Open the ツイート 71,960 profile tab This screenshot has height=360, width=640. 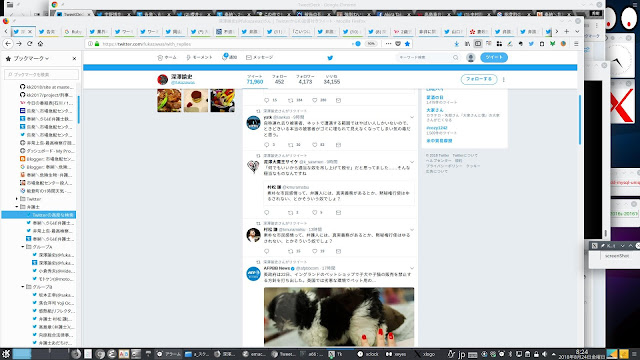(255, 80)
